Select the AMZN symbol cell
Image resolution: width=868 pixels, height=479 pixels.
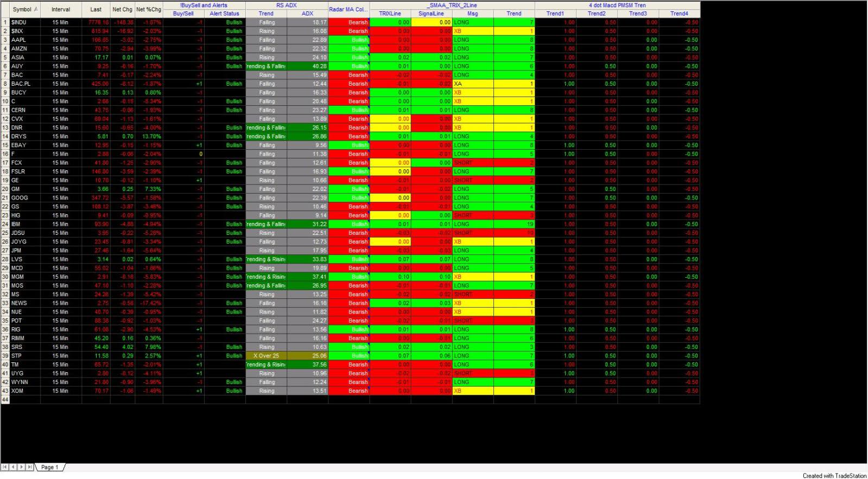25,48
